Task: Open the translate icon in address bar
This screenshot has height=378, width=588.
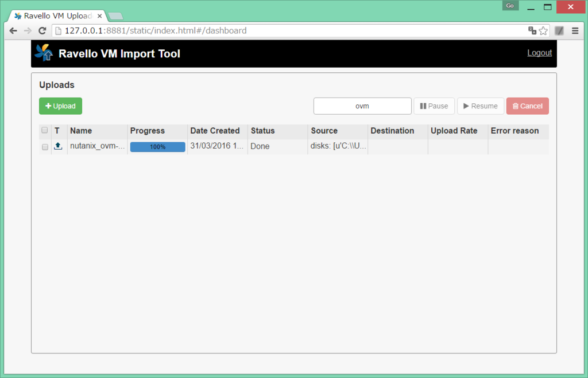Action: pyautogui.click(x=532, y=30)
